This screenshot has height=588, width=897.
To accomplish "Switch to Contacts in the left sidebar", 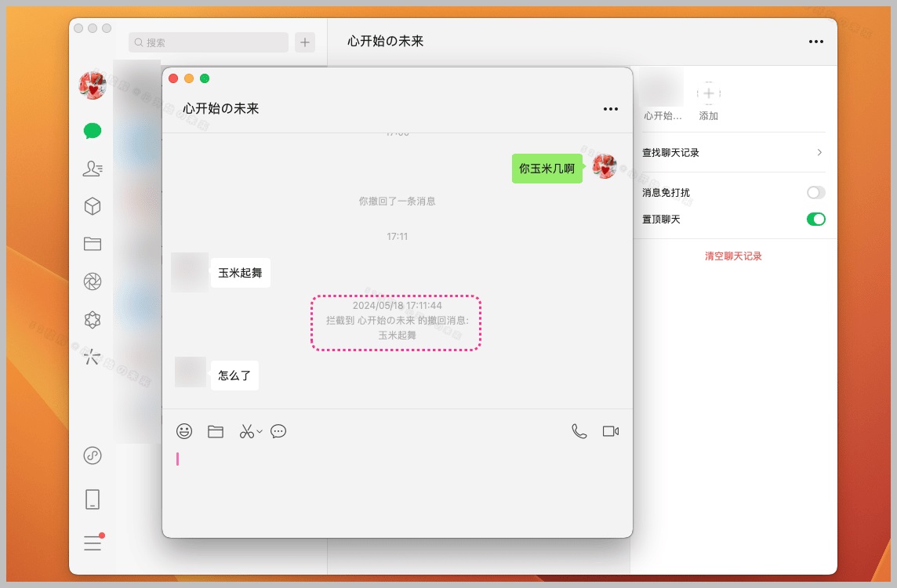I will (92, 168).
